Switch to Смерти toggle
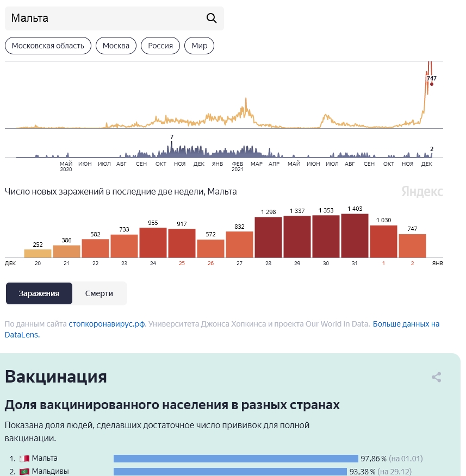Screen dimensions: 466x476 coord(99,293)
